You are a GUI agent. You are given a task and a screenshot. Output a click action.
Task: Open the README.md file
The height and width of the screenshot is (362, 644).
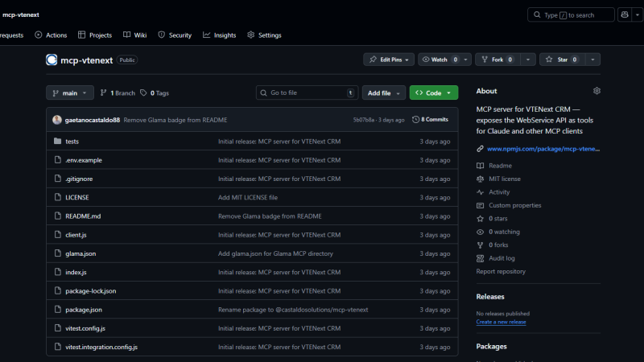(83, 216)
